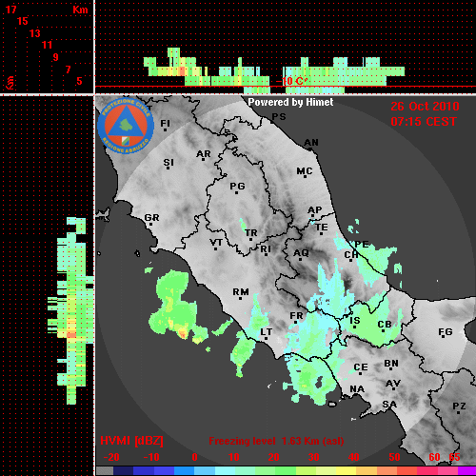The image size is (476, 476).
Task: Click the AQ city label
Action: (x=301, y=253)
